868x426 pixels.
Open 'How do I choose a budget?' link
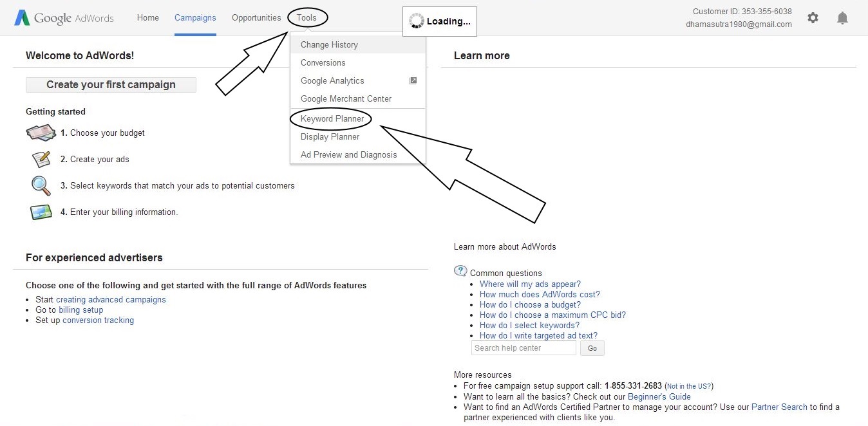(530, 305)
